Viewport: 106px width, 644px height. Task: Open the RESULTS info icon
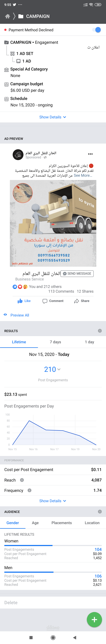click(x=100, y=331)
